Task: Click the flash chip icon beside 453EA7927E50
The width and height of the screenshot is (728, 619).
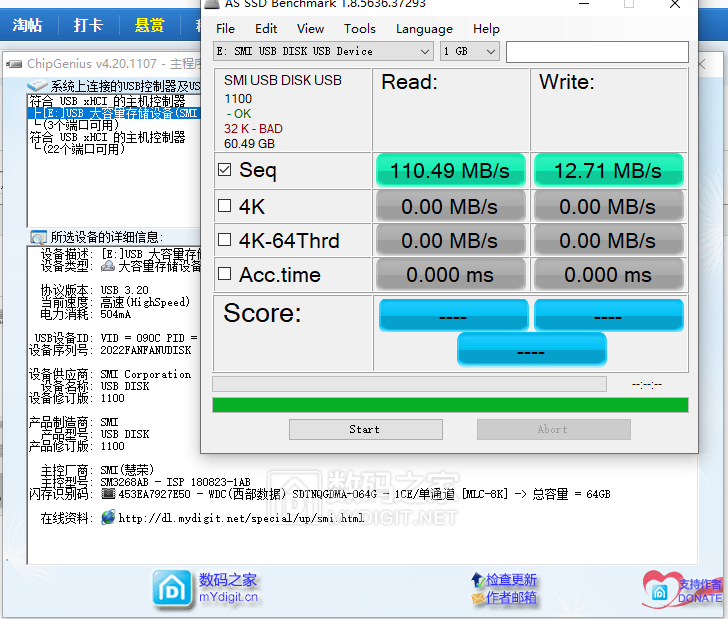Action: click(x=108, y=493)
